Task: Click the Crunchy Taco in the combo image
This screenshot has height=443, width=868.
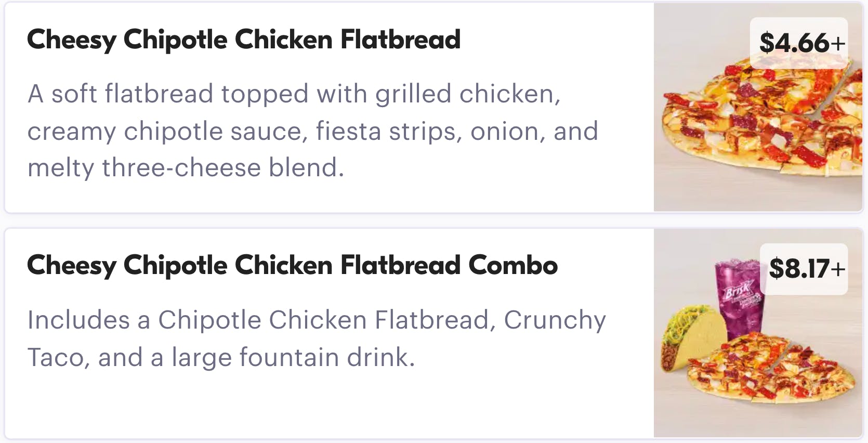Action: [x=691, y=338]
